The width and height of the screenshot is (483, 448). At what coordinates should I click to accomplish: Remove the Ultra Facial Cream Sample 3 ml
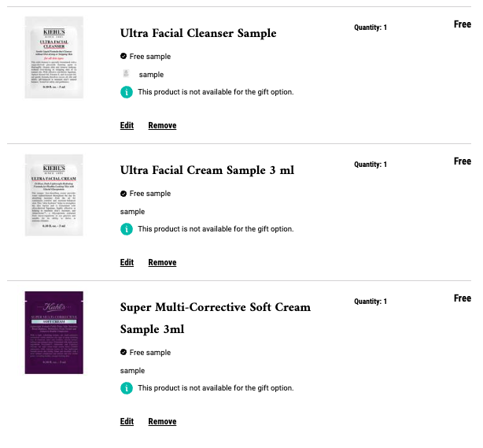(x=162, y=262)
